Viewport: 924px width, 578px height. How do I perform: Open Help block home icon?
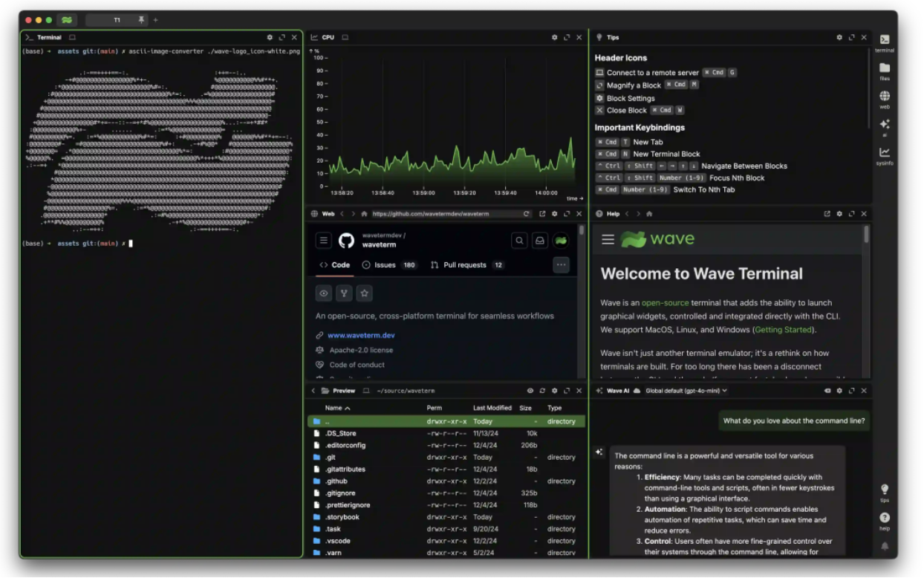649,214
